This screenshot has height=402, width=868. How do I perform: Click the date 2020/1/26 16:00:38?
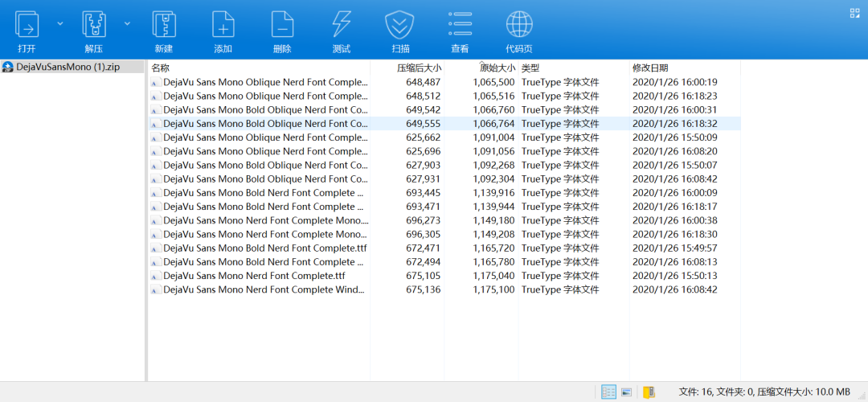point(675,221)
